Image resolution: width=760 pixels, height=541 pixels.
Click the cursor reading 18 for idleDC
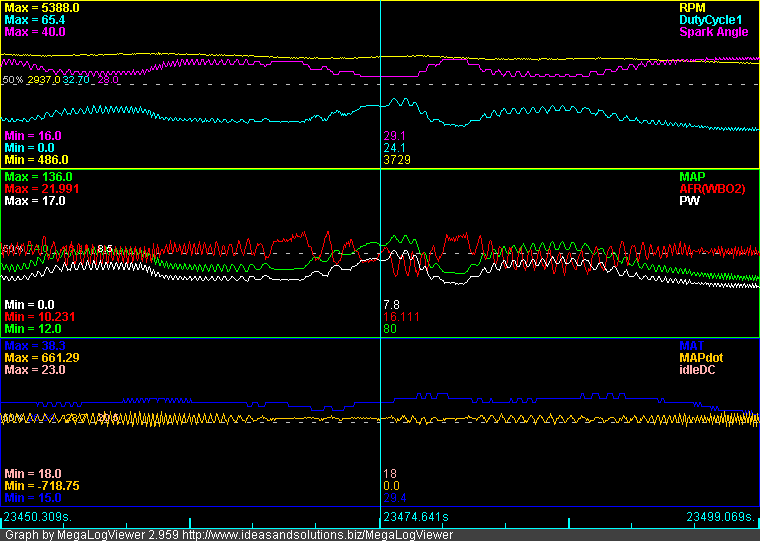click(390, 474)
